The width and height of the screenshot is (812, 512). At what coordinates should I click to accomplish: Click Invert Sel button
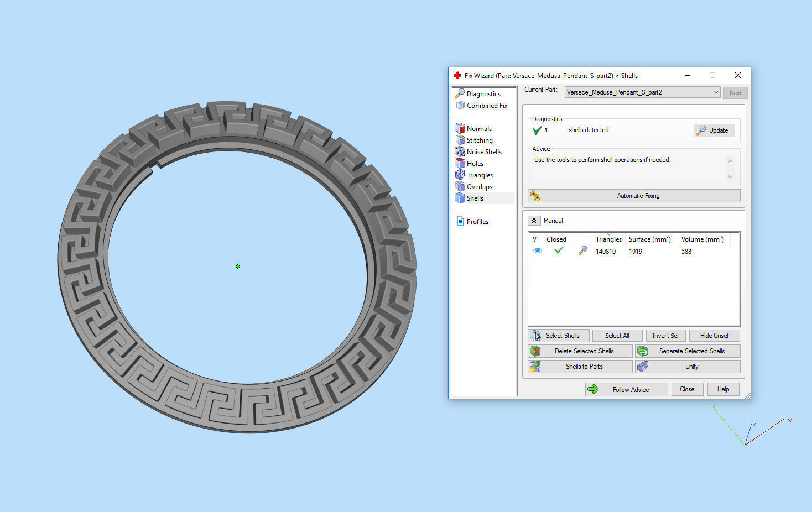tap(665, 336)
